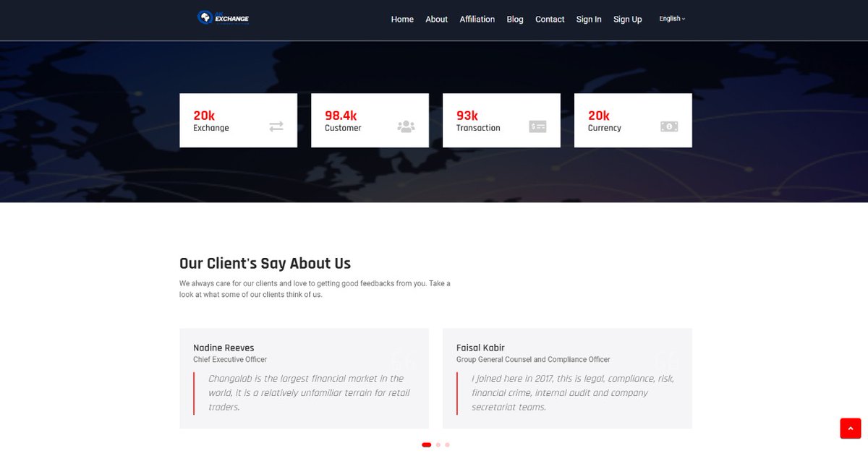Click the 93k Transaction stat card
The width and height of the screenshot is (868, 461).
point(501,121)
